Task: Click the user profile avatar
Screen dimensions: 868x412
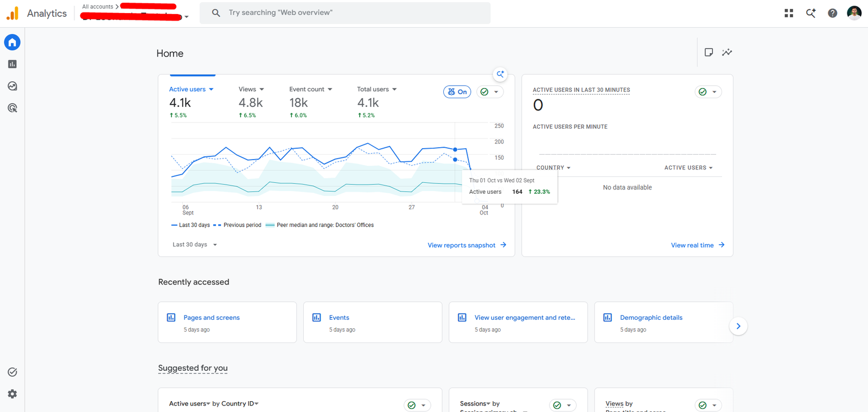Action: coord(854,13)
